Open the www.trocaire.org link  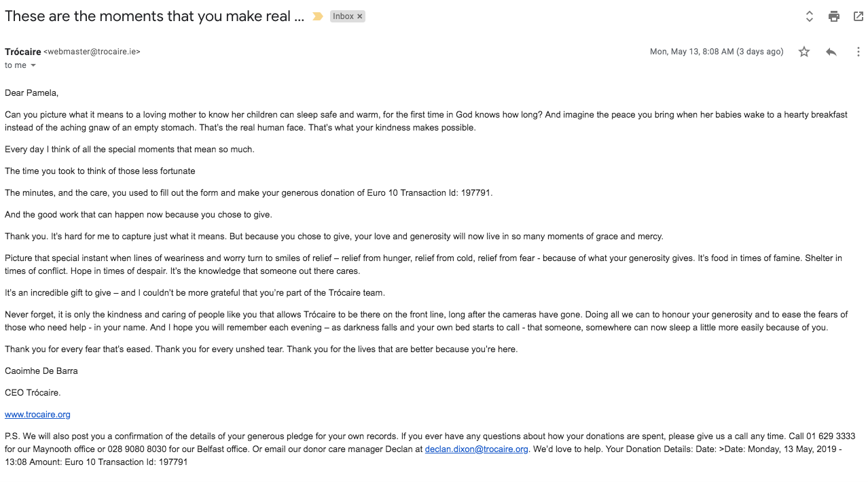[x=37, y=414]
